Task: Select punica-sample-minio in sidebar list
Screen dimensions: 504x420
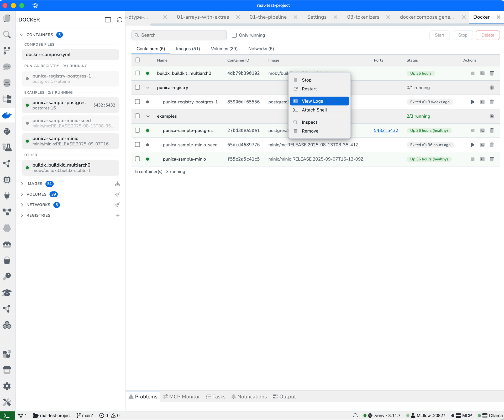Action: coord(70,141)
